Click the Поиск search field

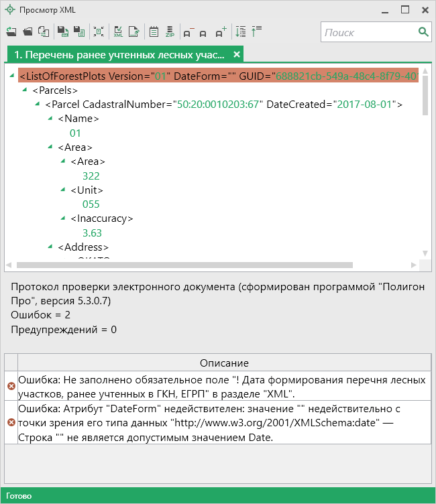point(369,32)
